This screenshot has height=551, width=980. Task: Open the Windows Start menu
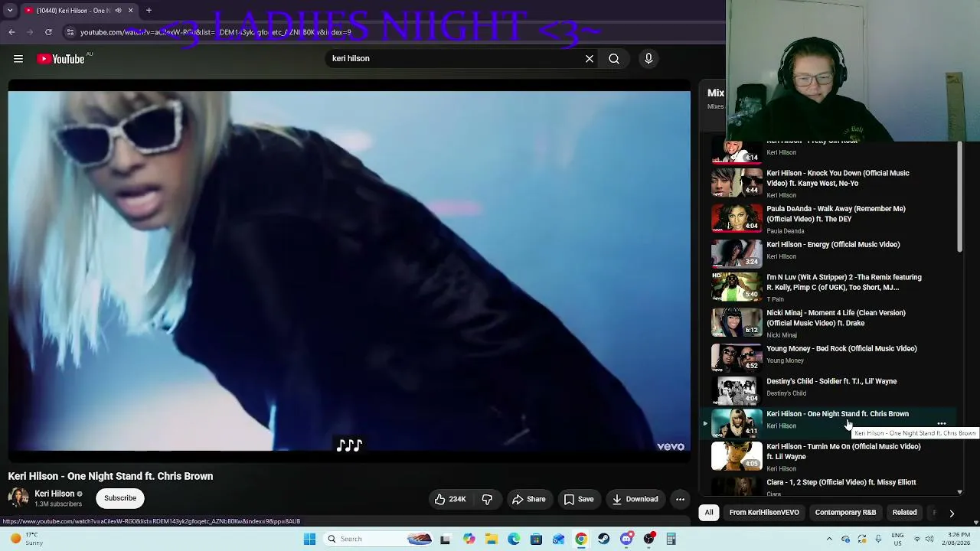(x=309, y=540)
